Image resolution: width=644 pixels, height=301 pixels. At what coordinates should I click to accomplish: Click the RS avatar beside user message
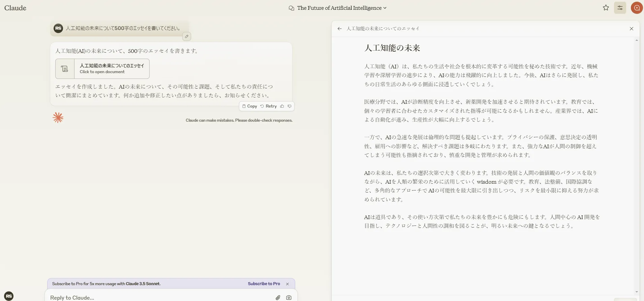[x=58, y=28]
